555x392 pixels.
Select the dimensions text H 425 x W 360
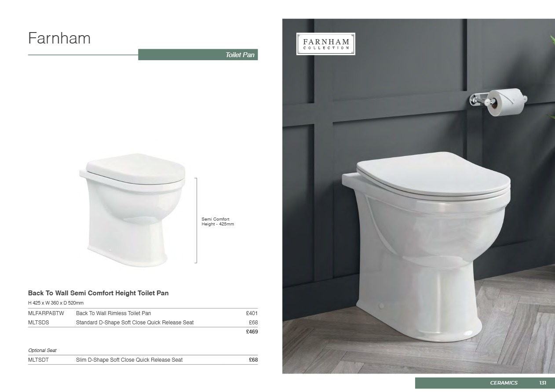56,303
